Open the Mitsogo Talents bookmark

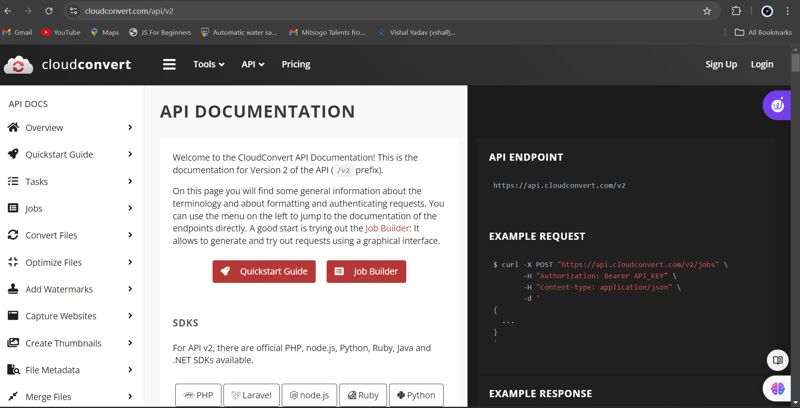328,32
